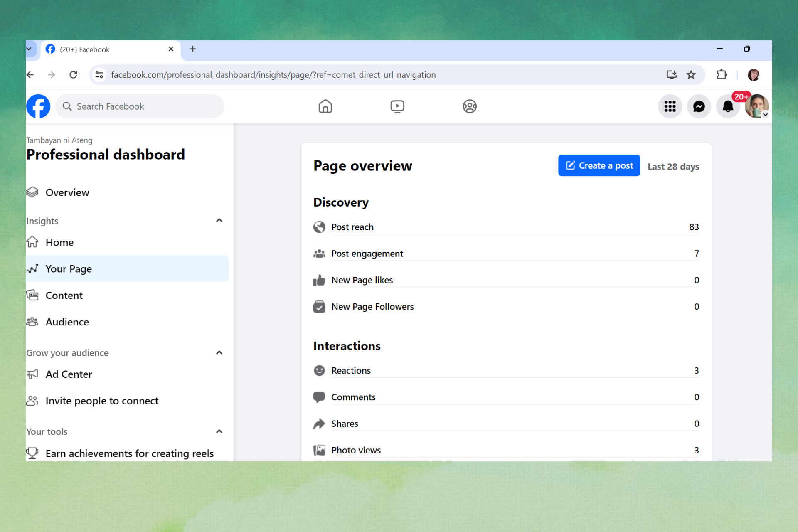Screen dimensions: 798x532
Task: Collapse the Your tools section
Action: [x=219, y=431]
